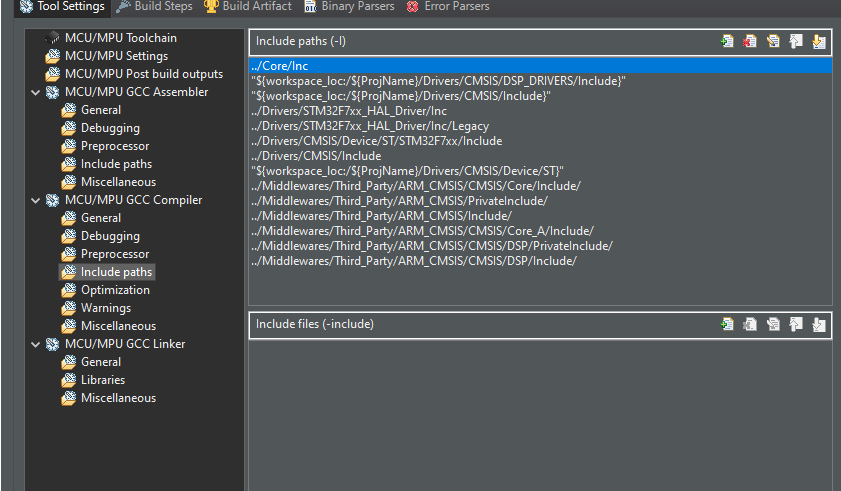Viewport: 841px width, 491px height.
Task: Open Libraries under GCC Linker
Action: point(103,380)
